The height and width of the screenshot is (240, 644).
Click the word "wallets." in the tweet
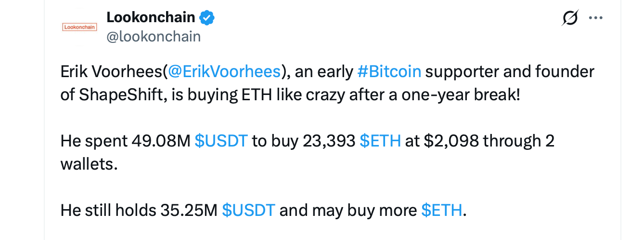point(89,164)
